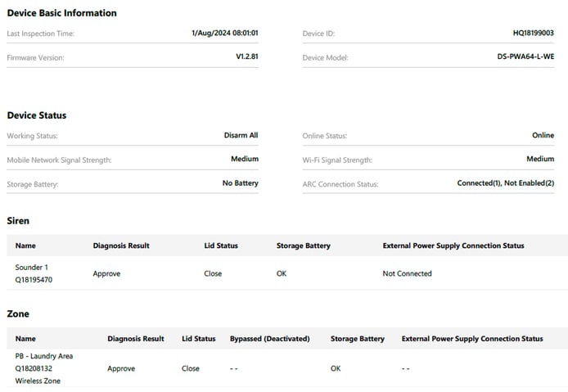Select the Device Basic Information heading
This screenshot has width=568, height=392.
(62, 13)
